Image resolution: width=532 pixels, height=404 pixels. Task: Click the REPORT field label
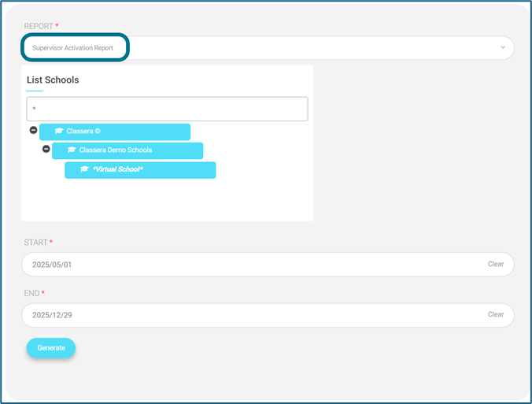point(39,26)
